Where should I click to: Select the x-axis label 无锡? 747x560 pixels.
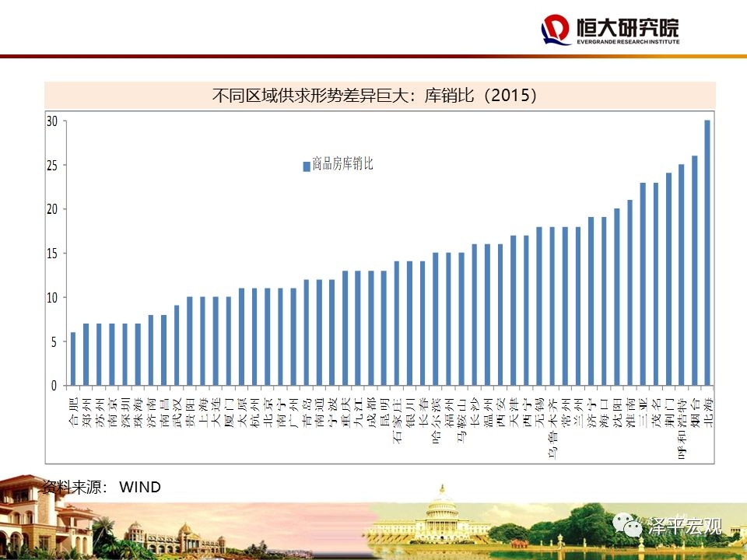pyautogui.click(x=539, y=414)
